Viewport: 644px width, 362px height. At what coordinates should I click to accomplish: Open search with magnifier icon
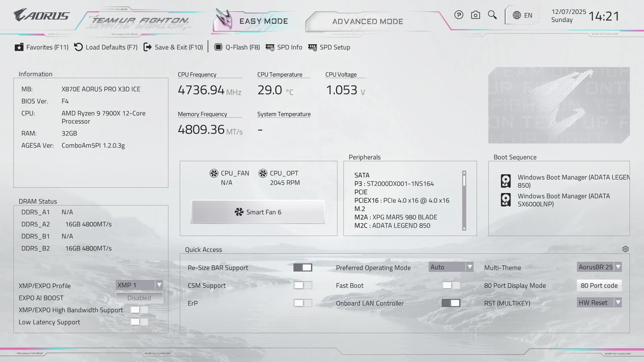coord(492,15)
